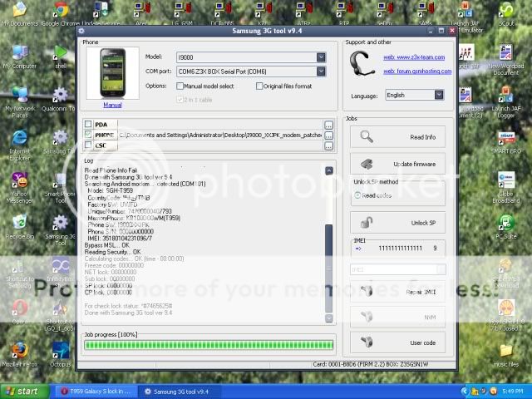The image size is (532, 399).
Task: Click the log panel vertical scrollbar
Action: point(328,241)
